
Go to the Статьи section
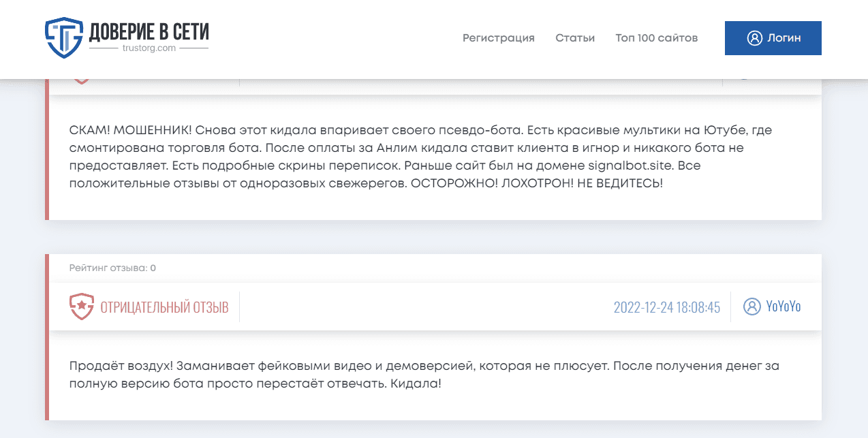(574, 38)
